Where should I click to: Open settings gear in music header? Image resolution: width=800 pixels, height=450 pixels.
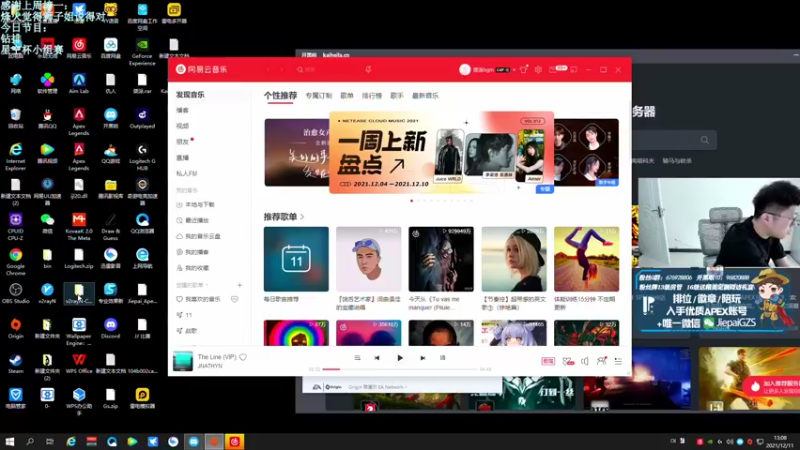pyautogui.click(x=538, y=69)
